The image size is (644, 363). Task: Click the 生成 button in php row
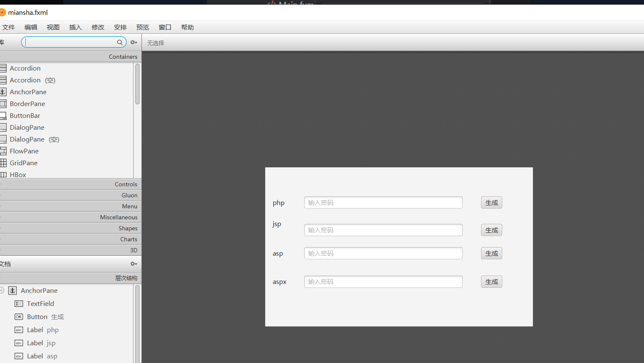pos(492,203)
